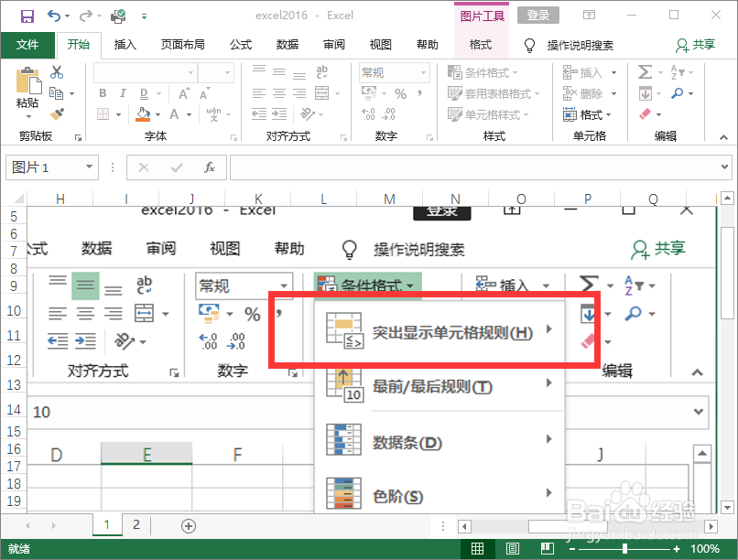Click into the formula bar
The width and height of the screenshot is (738, 560).
coord(473,167)
